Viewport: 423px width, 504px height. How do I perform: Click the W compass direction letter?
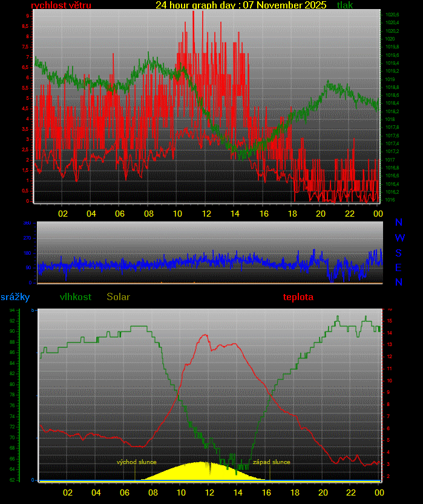tap(399, 238)
